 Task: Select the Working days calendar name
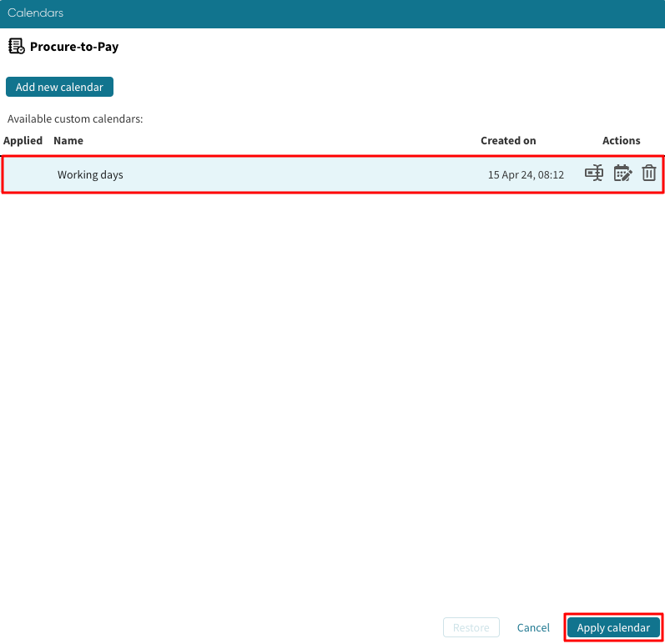click(x=90, y=174)
